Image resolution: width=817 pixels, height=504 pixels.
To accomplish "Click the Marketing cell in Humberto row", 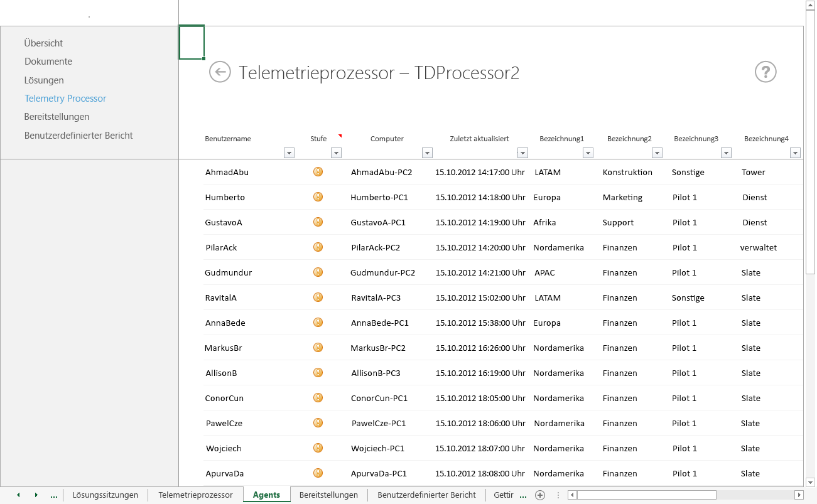I will [622, 197].
